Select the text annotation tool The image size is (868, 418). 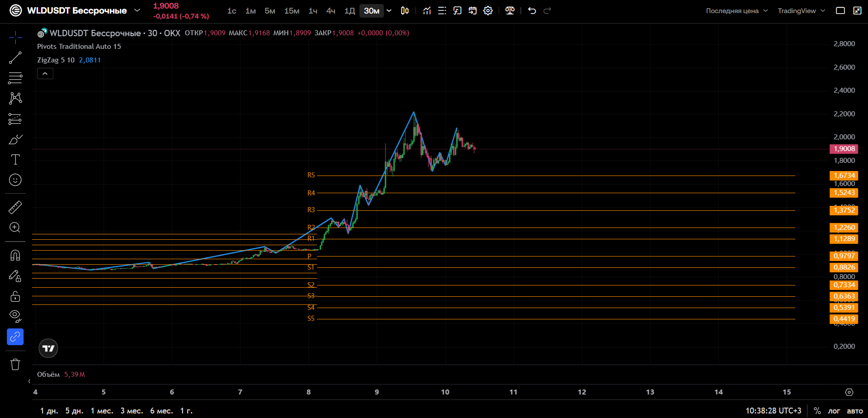pyautogui.click(x=15, y=159)
